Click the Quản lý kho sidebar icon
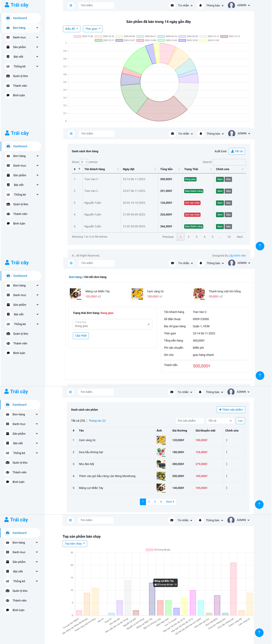The height and width of the screenshot is (644, 272). pos(8,76)
